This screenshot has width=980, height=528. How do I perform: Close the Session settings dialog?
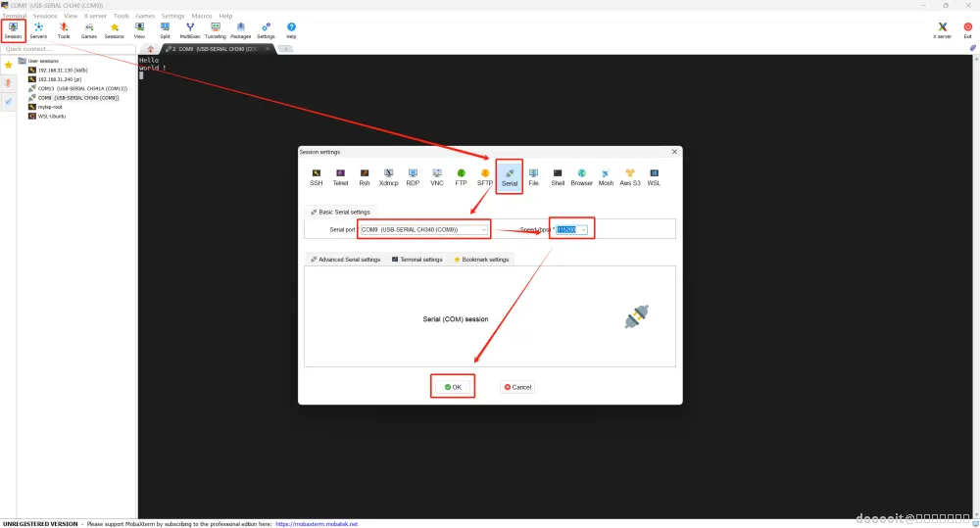point(674,151)
